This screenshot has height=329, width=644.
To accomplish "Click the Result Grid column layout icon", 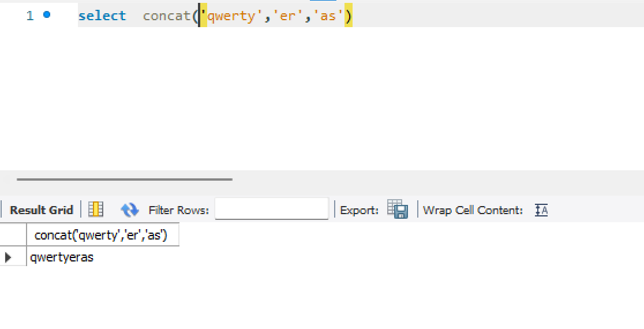I will pos(96,210).
